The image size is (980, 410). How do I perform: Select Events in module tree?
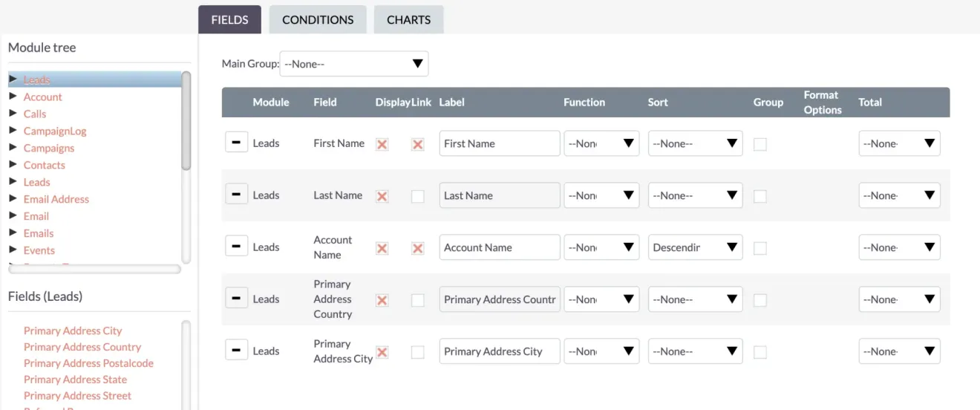coord(39,250)
